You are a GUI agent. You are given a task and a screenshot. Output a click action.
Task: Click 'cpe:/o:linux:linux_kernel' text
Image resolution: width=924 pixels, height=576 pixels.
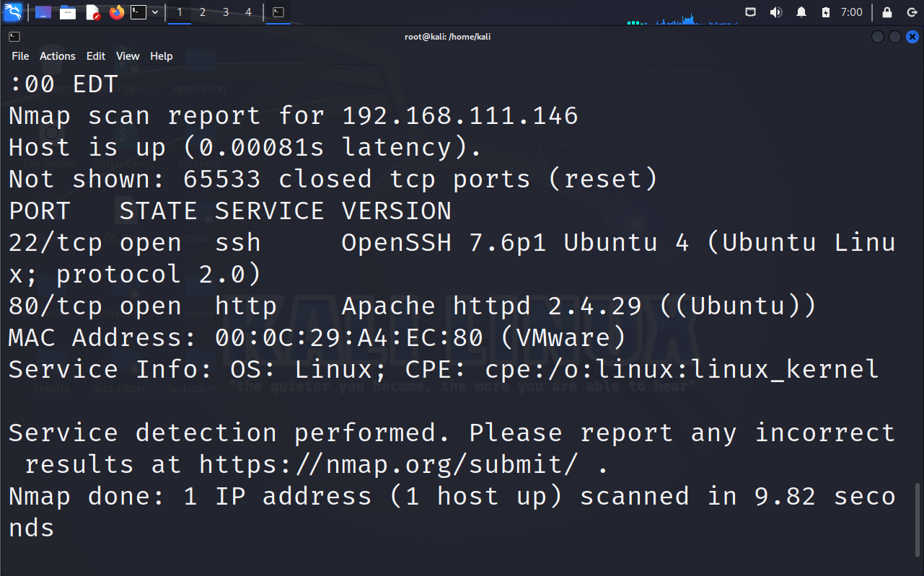[682, 370]
